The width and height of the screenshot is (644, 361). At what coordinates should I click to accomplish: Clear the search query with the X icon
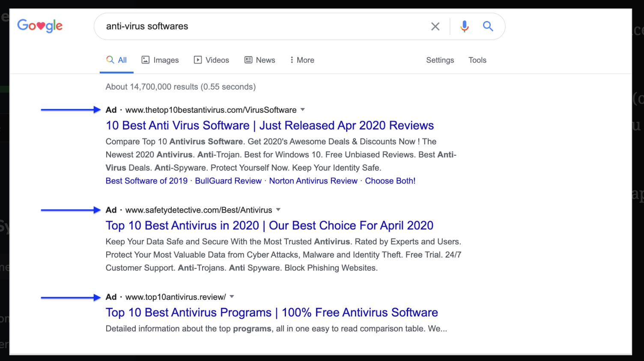pos(435,27)
